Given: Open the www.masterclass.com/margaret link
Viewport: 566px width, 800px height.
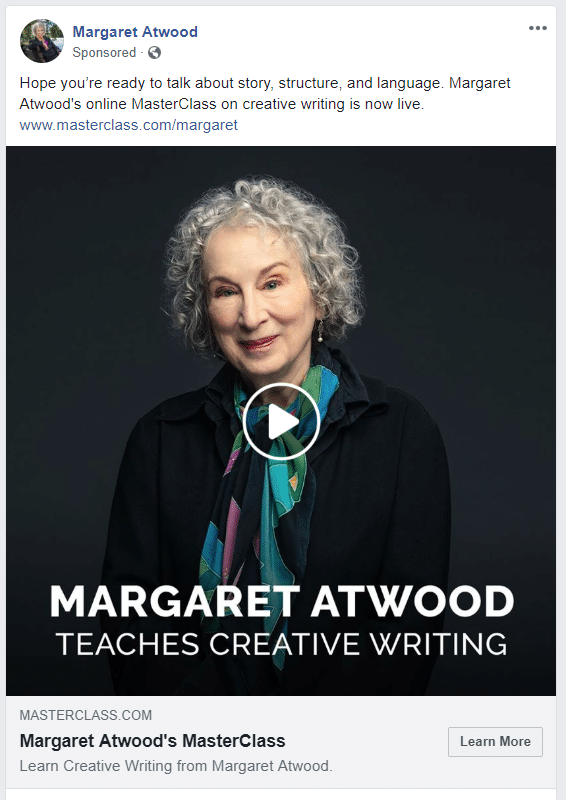Looking at the screenshot, I should tap(129, 125).
